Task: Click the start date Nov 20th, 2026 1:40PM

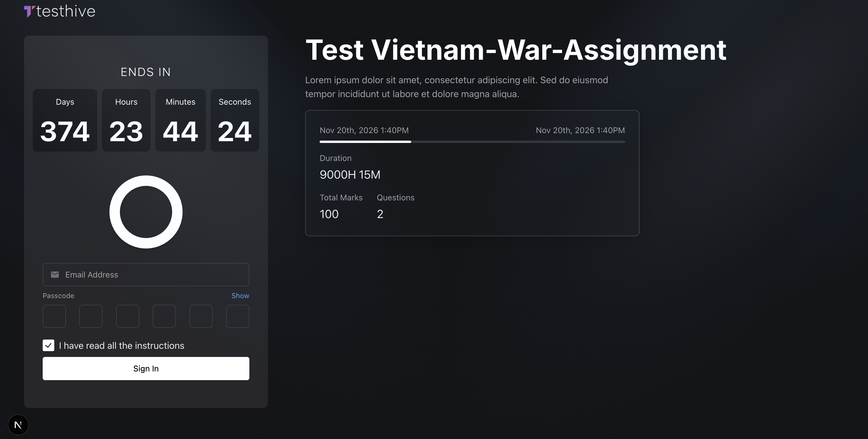Action: click(x=364, y=130)
